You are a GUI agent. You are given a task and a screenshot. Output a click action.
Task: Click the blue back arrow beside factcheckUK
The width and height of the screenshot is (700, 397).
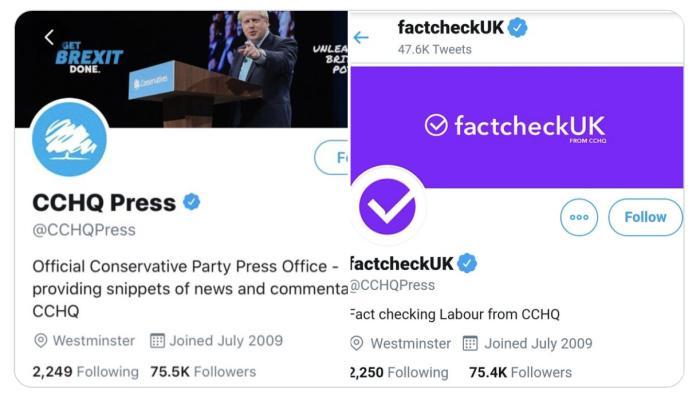[x=361, y=37]
